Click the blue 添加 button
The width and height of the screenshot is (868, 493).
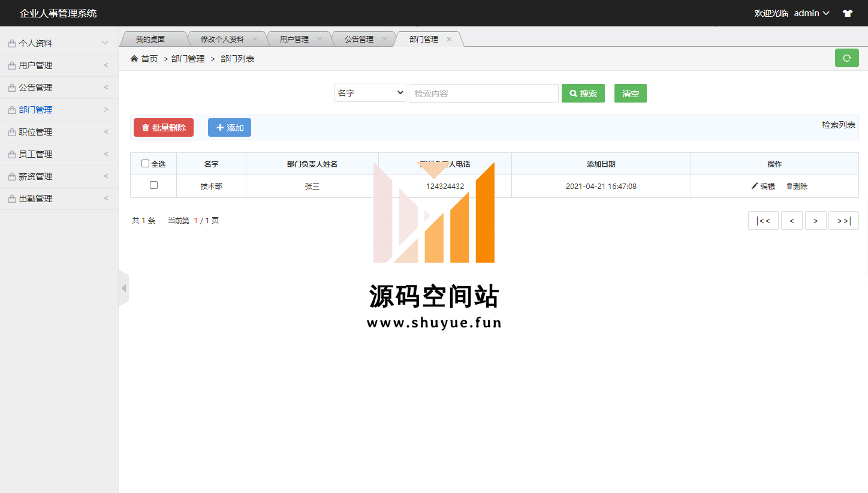(230, 128)
